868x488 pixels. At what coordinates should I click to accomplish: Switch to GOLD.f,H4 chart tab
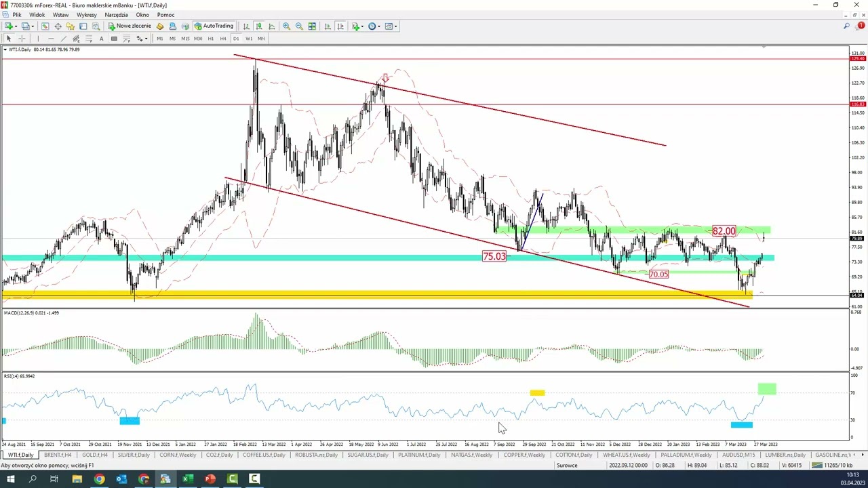(95, 455)
